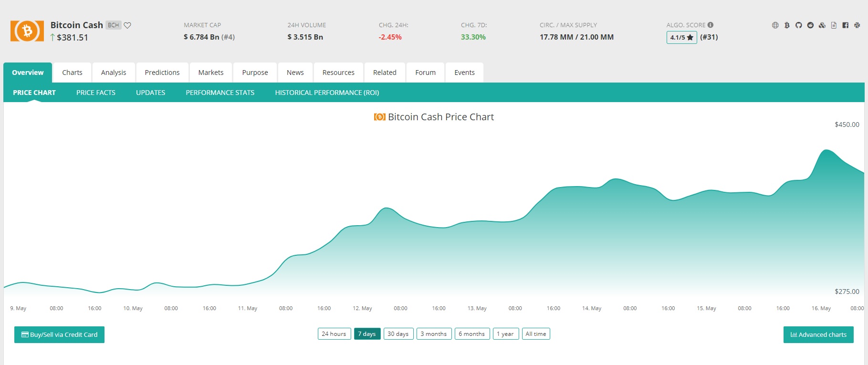Viewport: 868px width, 365px height.
Task: Click the Bitcoin Cash name heading
Action: tap(77, 25)
